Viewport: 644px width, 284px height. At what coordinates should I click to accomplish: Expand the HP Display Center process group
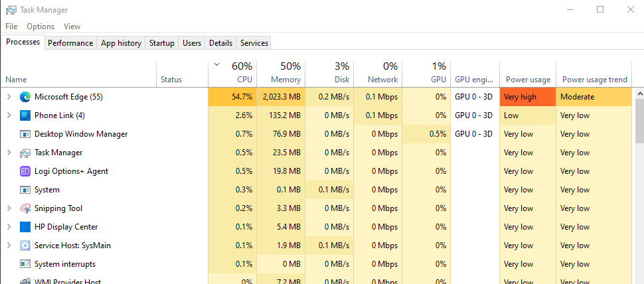click(x=9, y=227)
